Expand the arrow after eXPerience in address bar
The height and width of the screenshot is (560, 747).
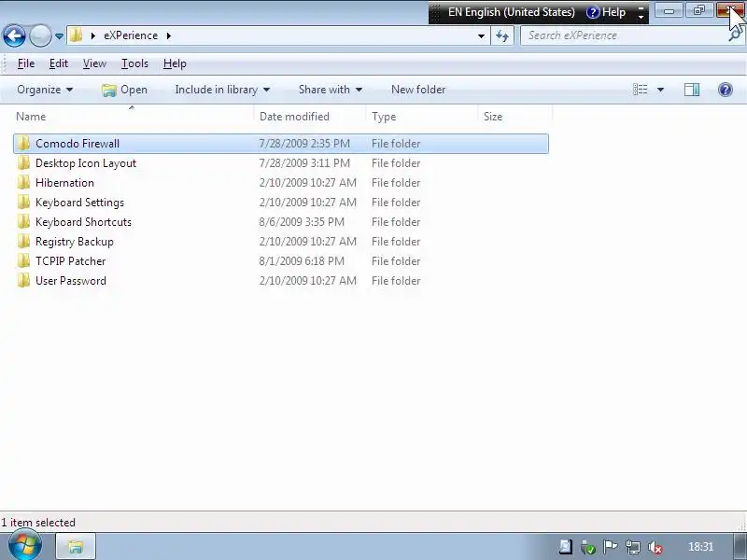pyautogui.click(x=169, y=35)
